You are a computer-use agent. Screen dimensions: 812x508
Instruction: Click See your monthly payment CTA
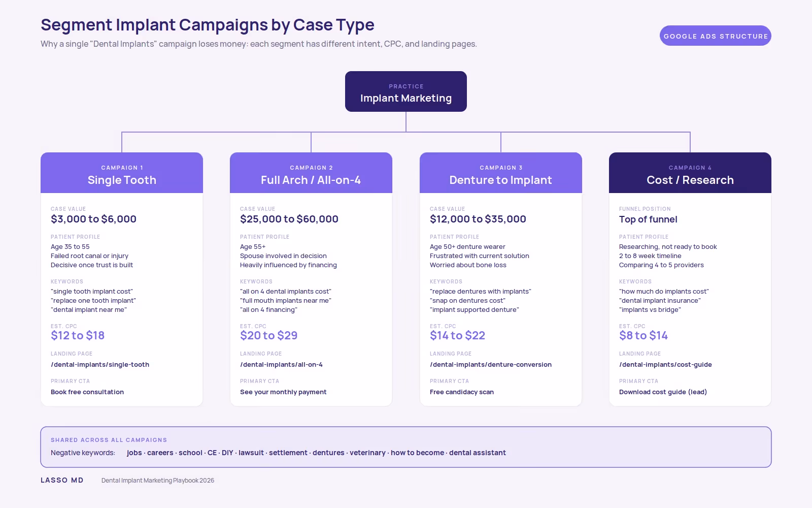283,392
